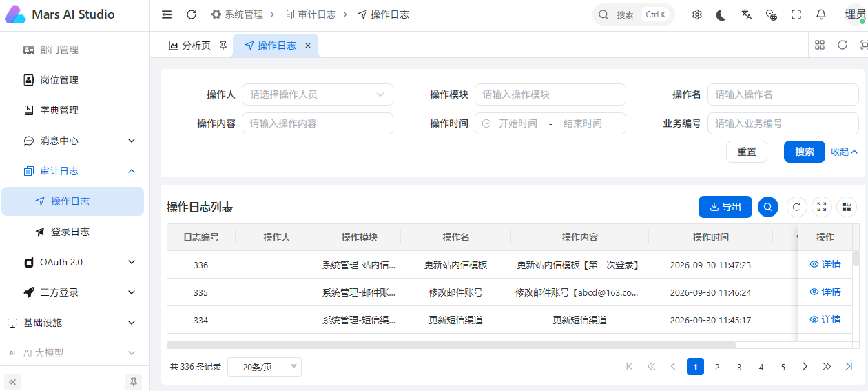Open the notifications bell
868x391 pixels.
coord(821,14)
